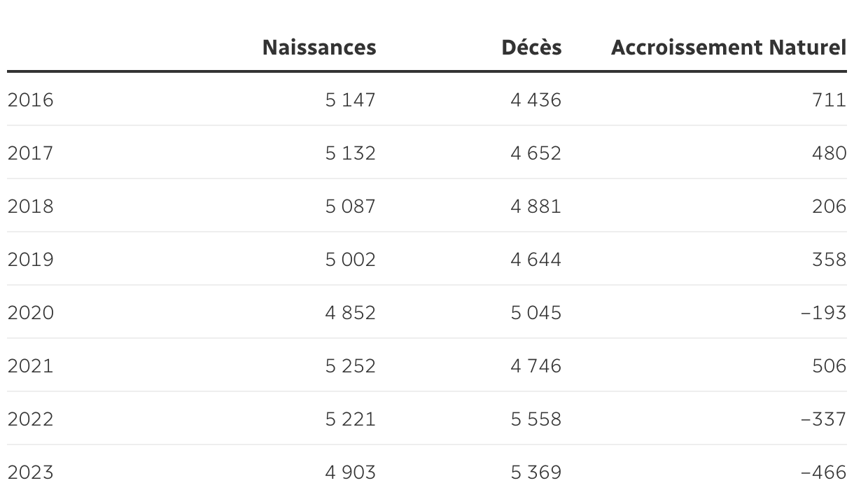854x504 pixels.
Task: Select the 2016 row label
Action: pos(30,100)
